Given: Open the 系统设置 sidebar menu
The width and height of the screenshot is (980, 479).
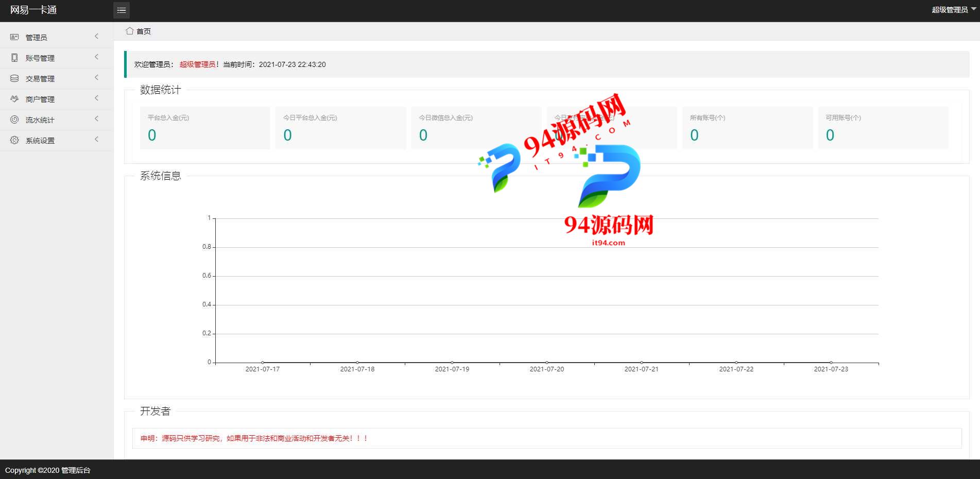Looking at the screenshot, I should [x=57, y=140].
